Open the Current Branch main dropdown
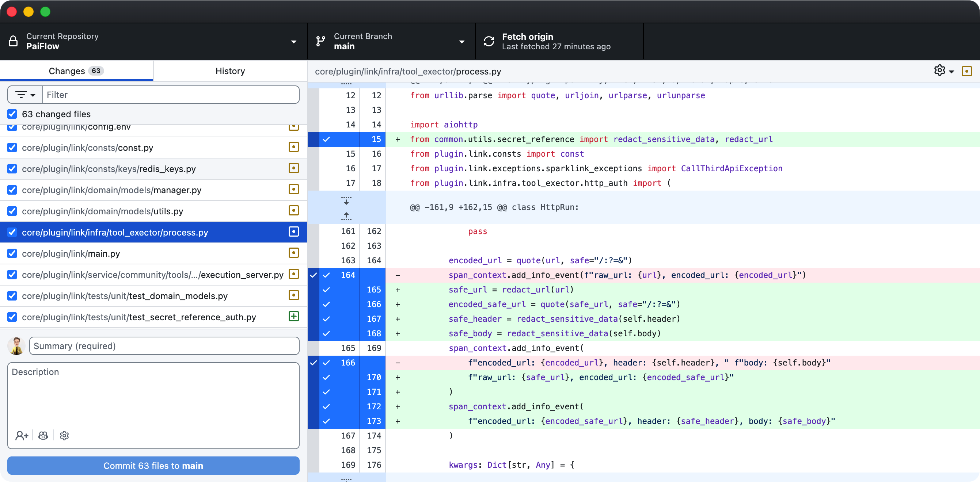The image size is (980, 482). pos(391,41)
